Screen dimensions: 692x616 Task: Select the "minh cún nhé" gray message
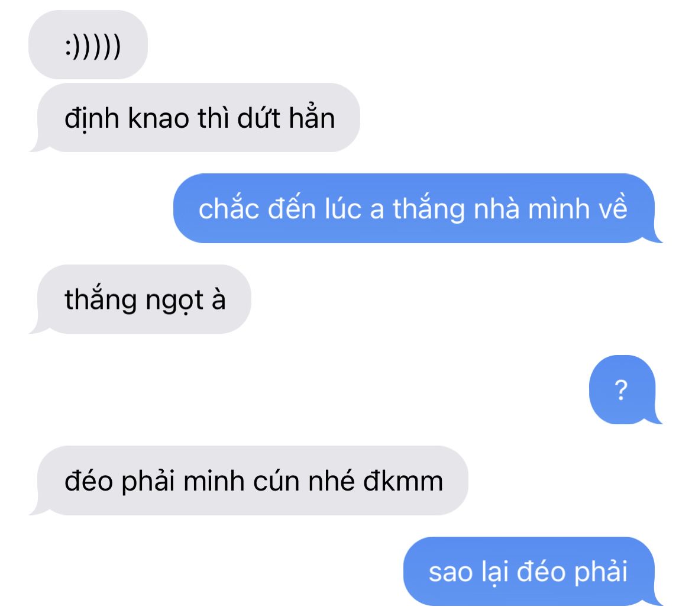[248, 480]
